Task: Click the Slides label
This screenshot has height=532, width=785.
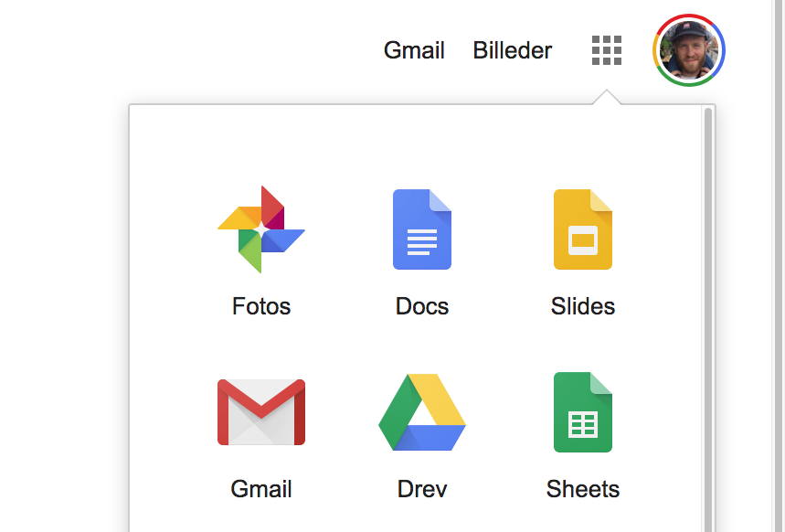Action: pyautogui.click(x=583, y=306)
